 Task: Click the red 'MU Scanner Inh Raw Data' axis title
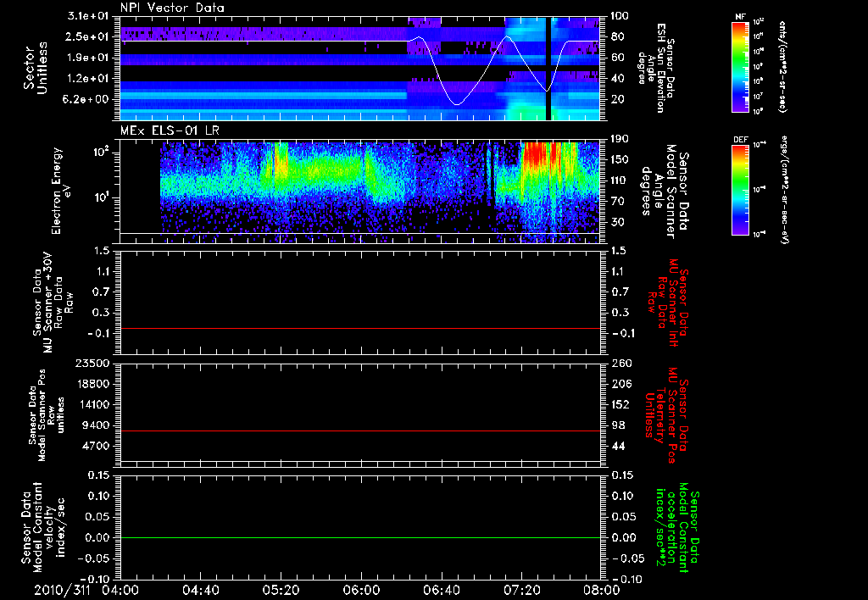coord(666,303)
